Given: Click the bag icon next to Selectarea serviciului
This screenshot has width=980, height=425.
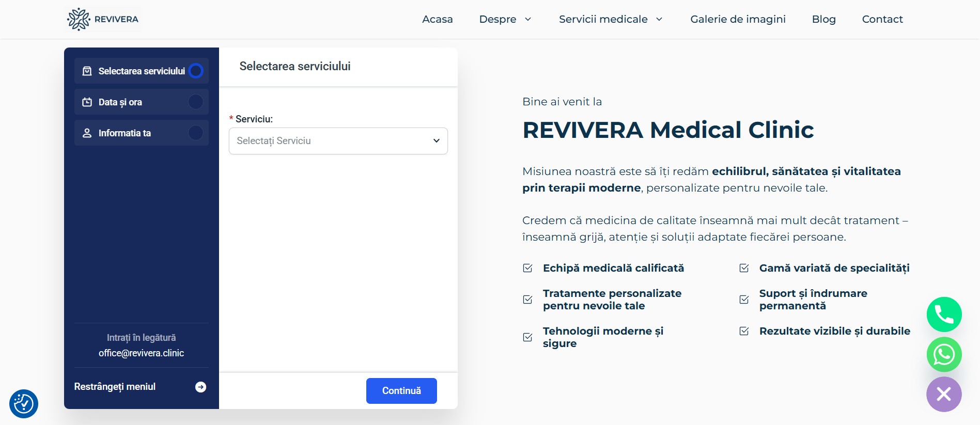Looking at the screenshot, I should (87, 71).
